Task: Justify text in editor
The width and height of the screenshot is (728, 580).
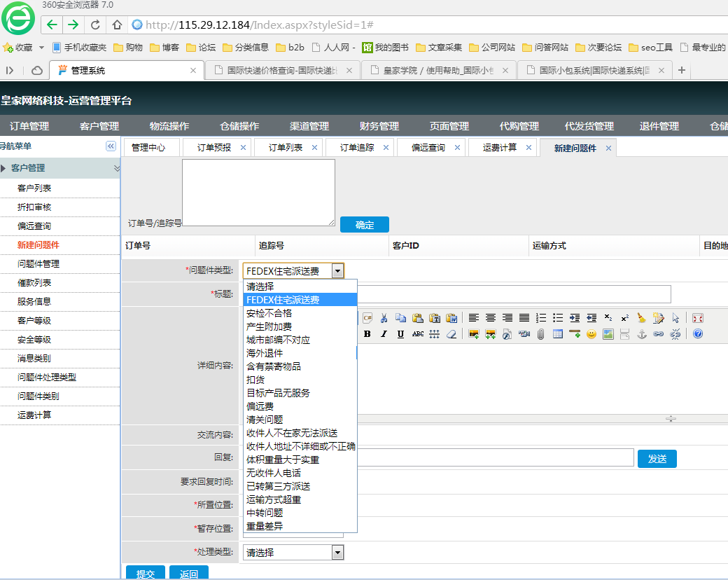Action: (x=524, y=318)
